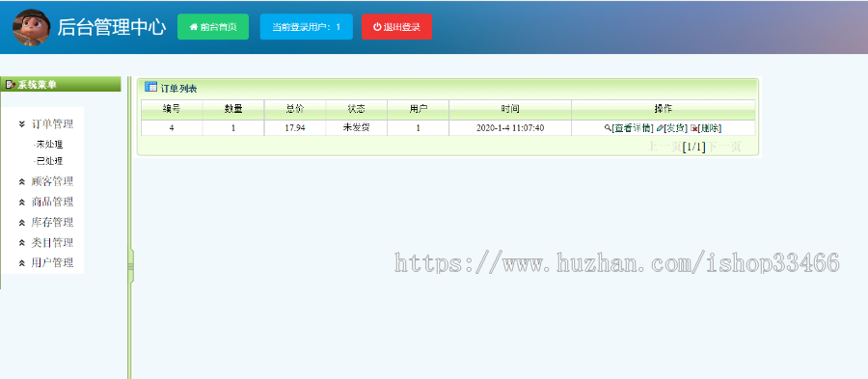Click the pencil icon beside 发货
Viewport: 868px width, 379px height.
pos(660,128)
